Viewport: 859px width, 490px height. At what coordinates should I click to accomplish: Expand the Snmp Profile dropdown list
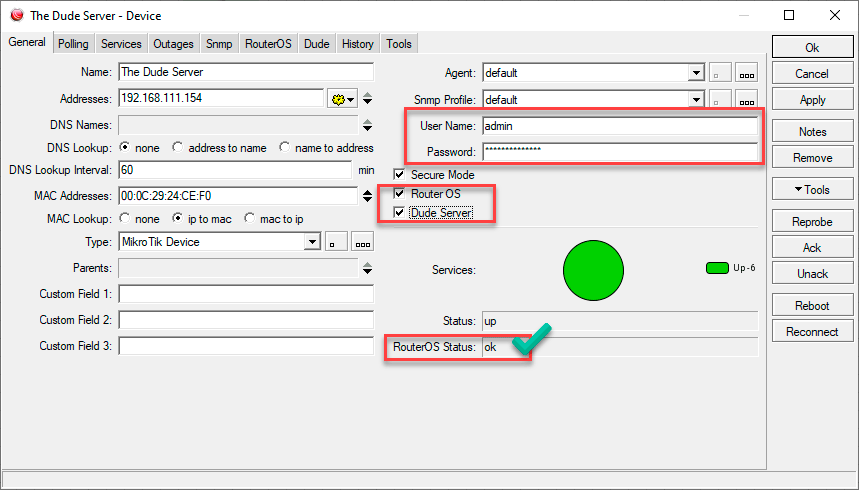click(x=696, y=99)
